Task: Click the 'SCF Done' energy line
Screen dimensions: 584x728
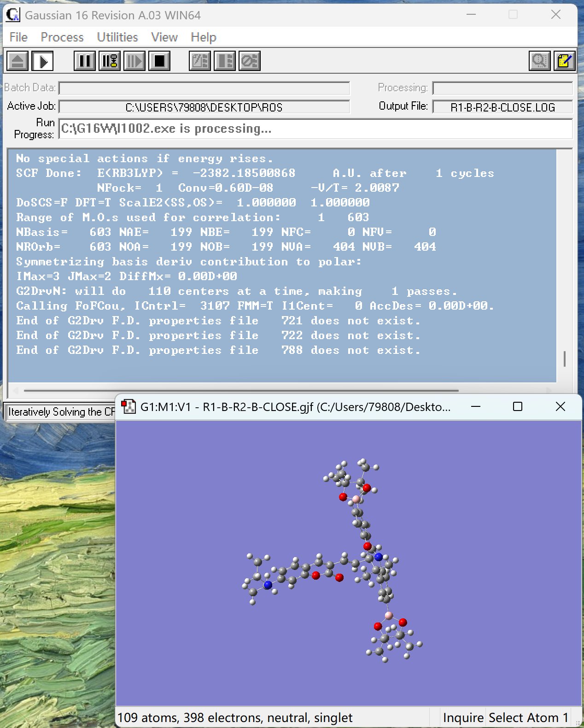Action: [255, 173]
